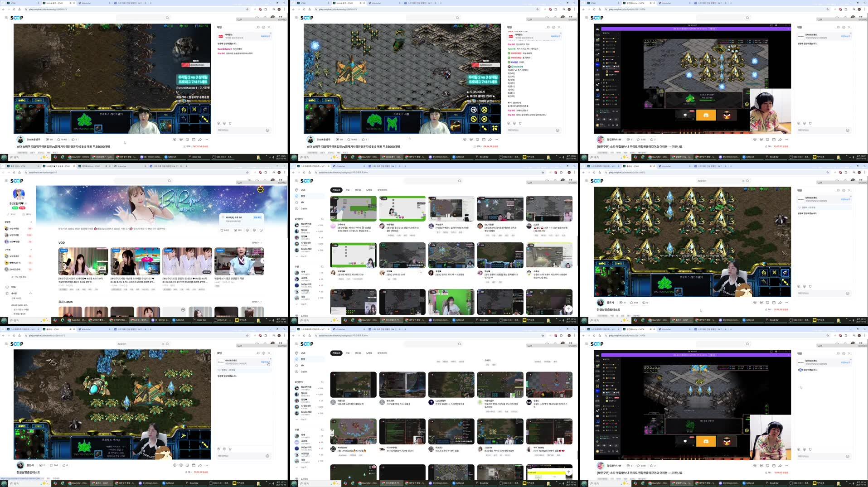The image size is (868, 487).
Task: Click 전체보기 link beside 유저 Catch heading
Action: pos(256,302)
